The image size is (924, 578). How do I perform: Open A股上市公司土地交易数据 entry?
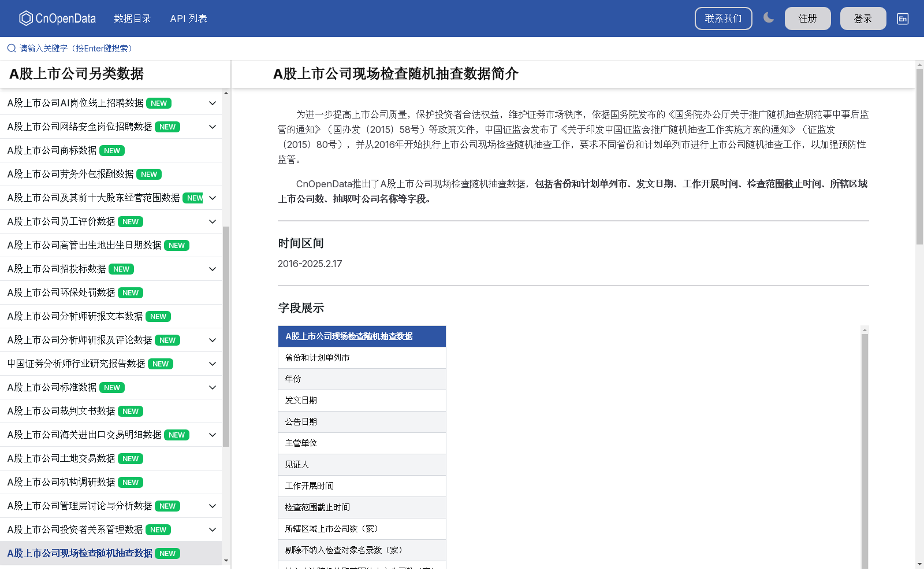[111, 458]
